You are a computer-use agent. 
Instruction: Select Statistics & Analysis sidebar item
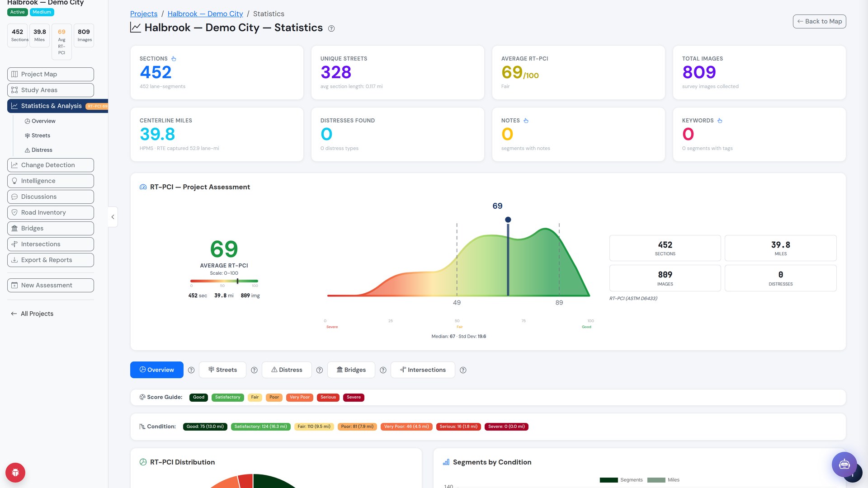[57, 106]
